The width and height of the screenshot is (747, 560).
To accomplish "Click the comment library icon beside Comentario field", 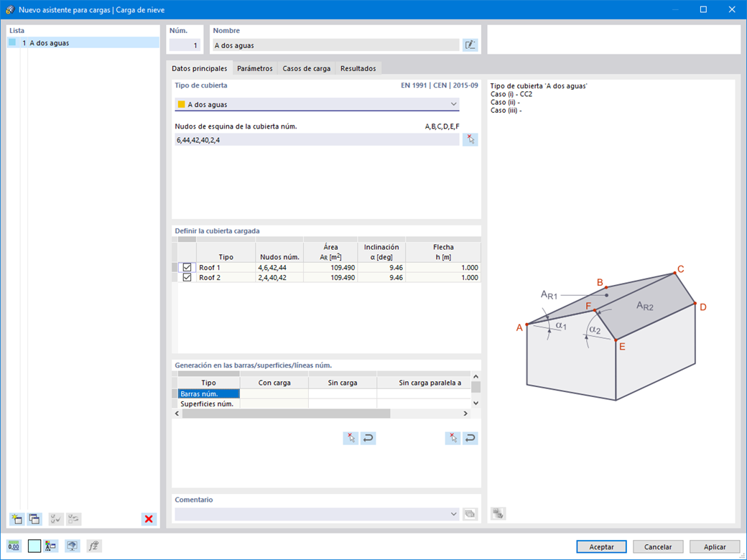I will [470, 514].
